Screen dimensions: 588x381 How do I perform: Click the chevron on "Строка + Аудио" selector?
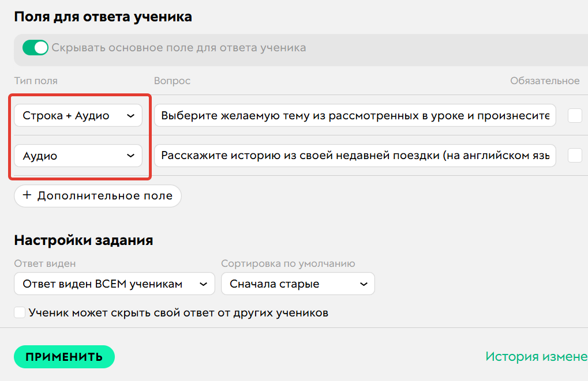132,115
